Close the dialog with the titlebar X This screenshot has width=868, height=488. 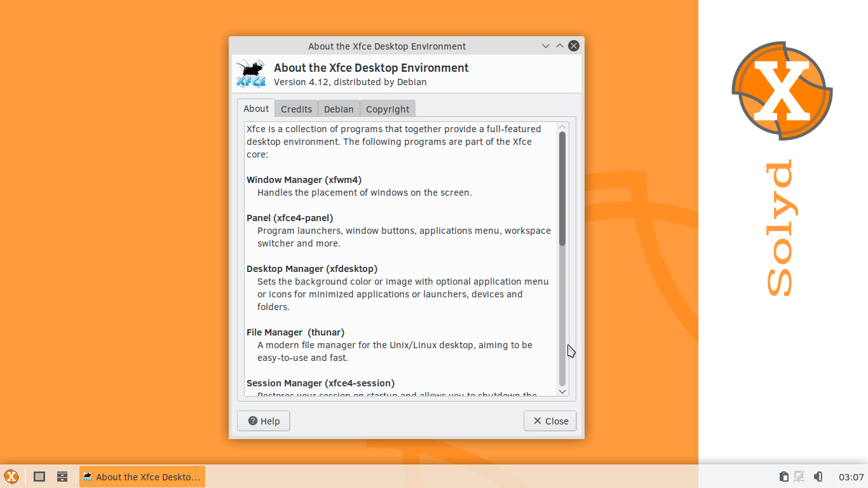click(x=574, y=46)
